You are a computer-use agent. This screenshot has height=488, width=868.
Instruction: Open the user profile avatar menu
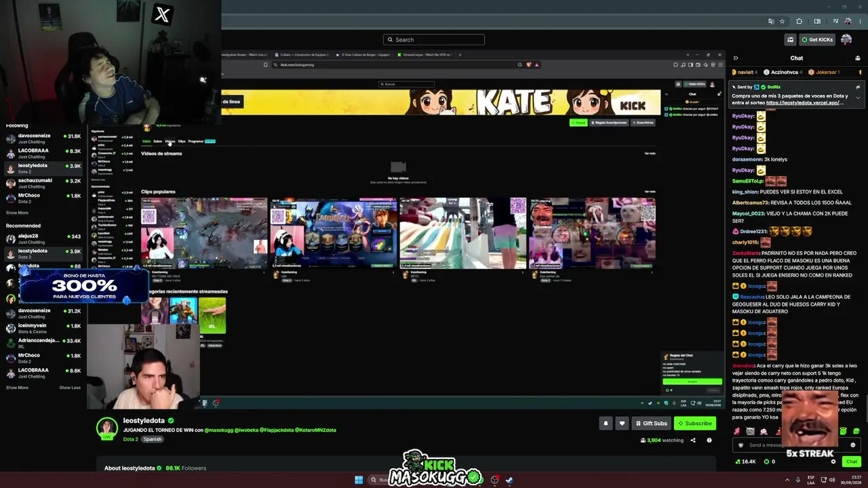pos(846,39)
